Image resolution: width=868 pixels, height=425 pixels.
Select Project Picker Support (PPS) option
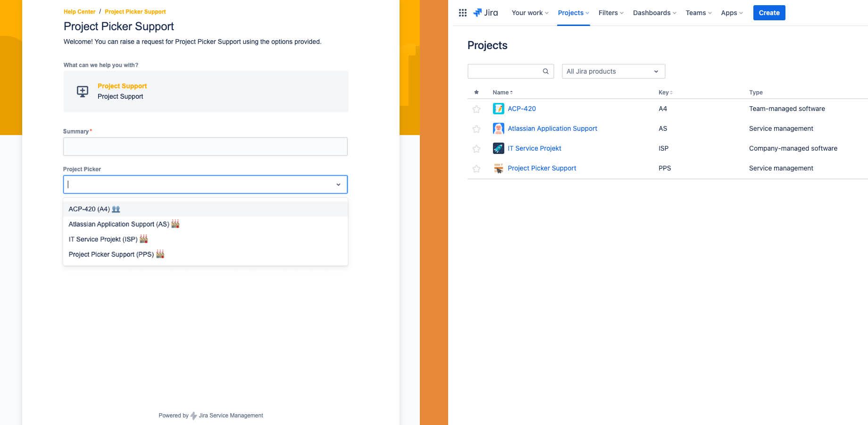point(205,254)
